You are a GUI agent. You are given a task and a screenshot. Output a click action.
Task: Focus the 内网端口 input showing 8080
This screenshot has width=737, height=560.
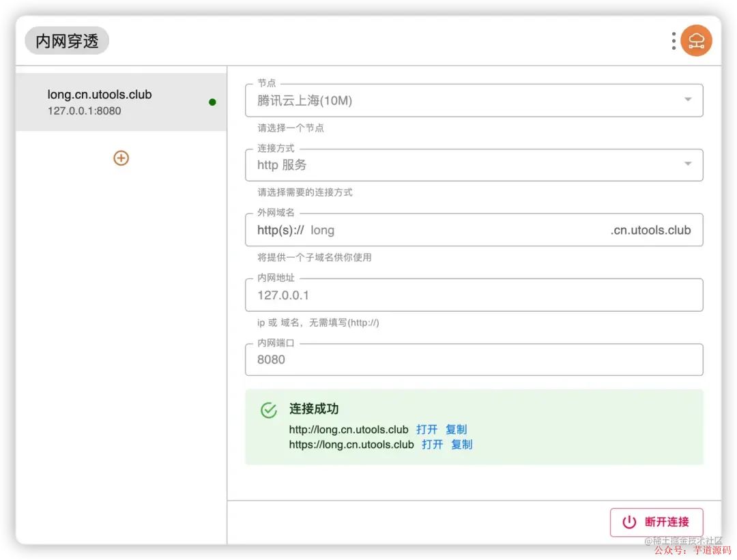click(x=474, y=359)
